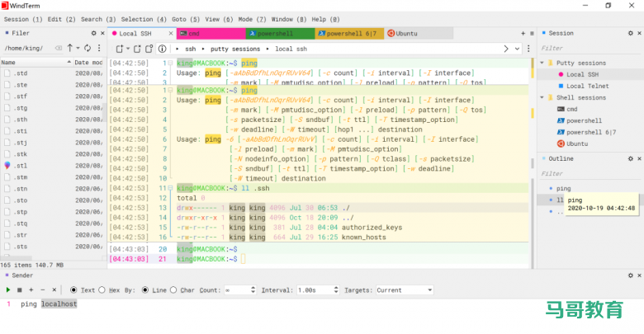
Task: Click the Session filter input field
Action: tap(590, 49)
